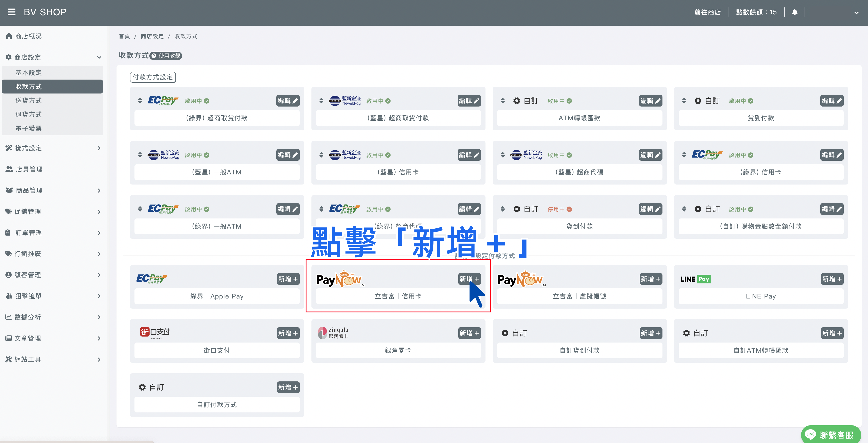Collapse the 商店設定 sidebar section
Screen dimensions: 868x443
[x=99, y=57]
